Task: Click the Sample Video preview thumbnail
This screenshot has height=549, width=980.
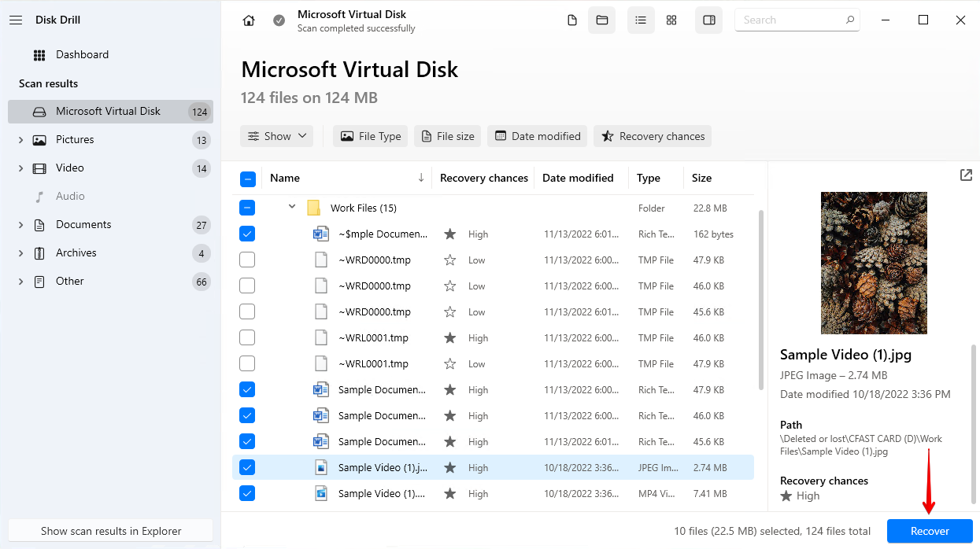Action: tap(874, 263)
